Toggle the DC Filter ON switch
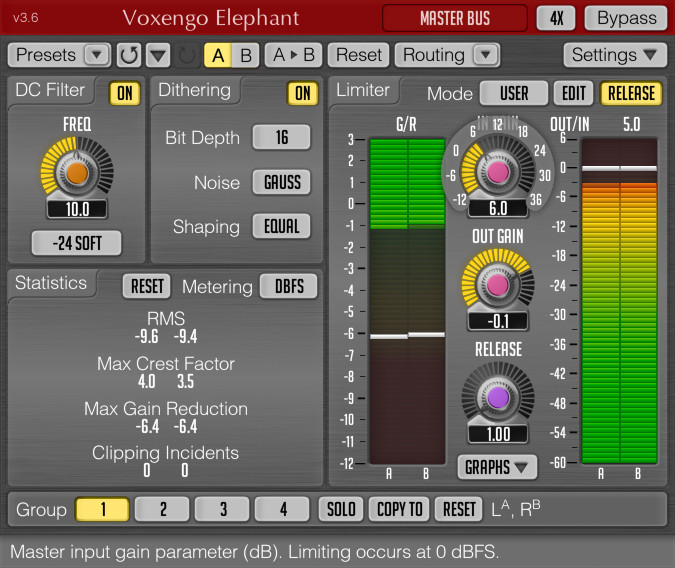The height and width of the screenshot is (568, 675). coord(125,93)
